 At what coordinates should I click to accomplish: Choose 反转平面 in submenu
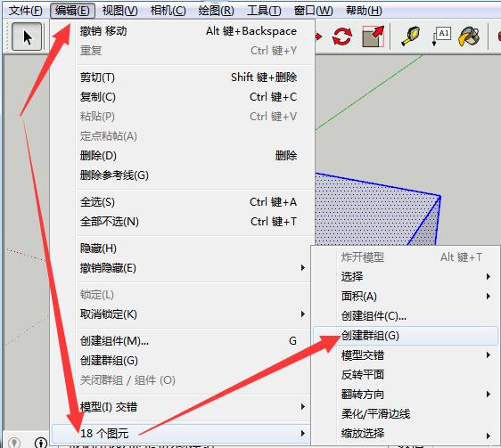tap(406, 375)
